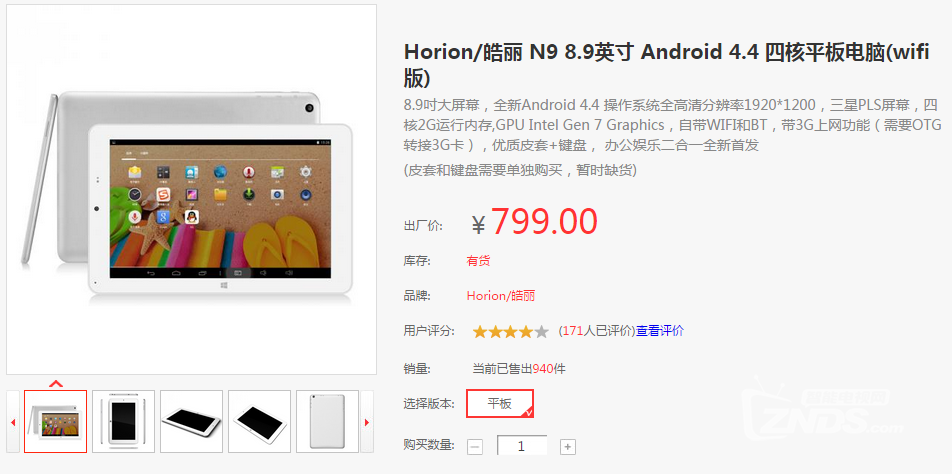
Task: Select fourth thumbnail of angled tablet
Action: point(259,421)
